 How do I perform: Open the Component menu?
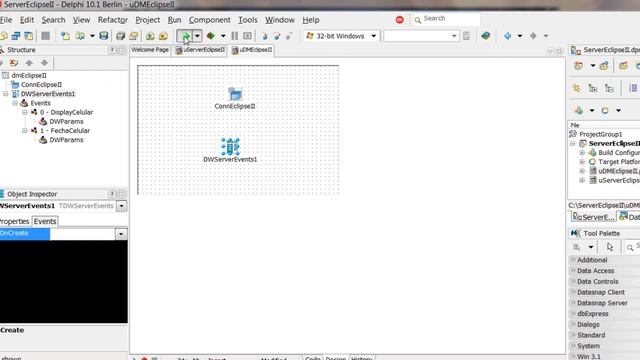tap(209, 20)
